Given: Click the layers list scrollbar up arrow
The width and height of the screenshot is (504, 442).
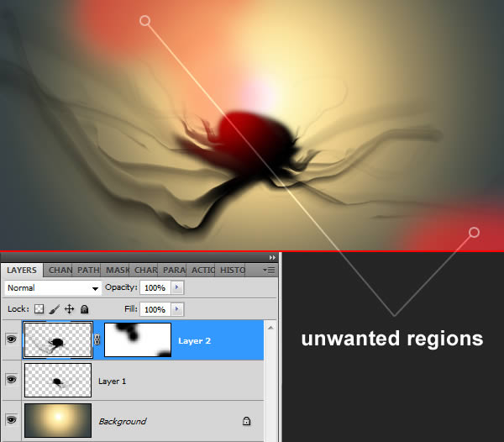Looking at the screenshot, I should coord(270,328).
